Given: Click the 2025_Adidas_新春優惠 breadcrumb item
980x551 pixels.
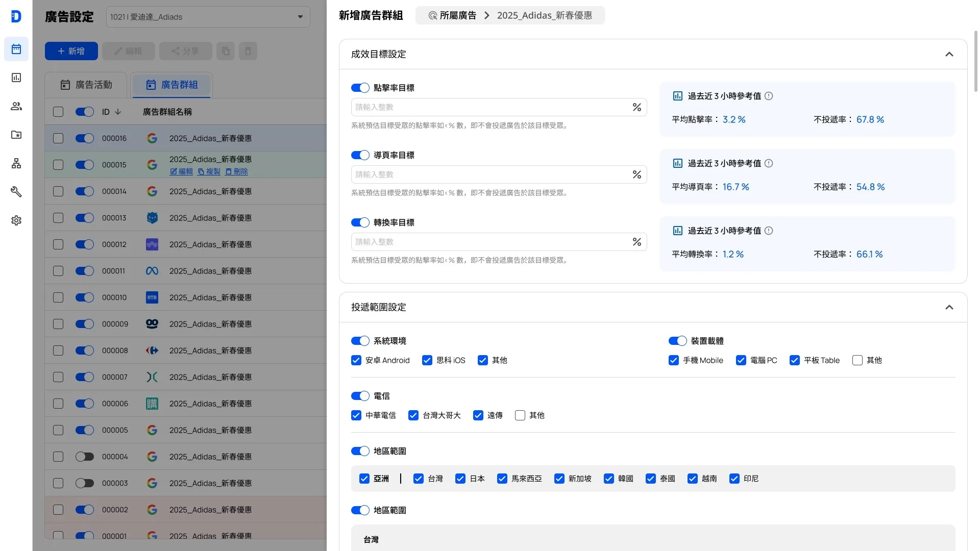Looking at the screenshot, I should click(x=545, y=15).
